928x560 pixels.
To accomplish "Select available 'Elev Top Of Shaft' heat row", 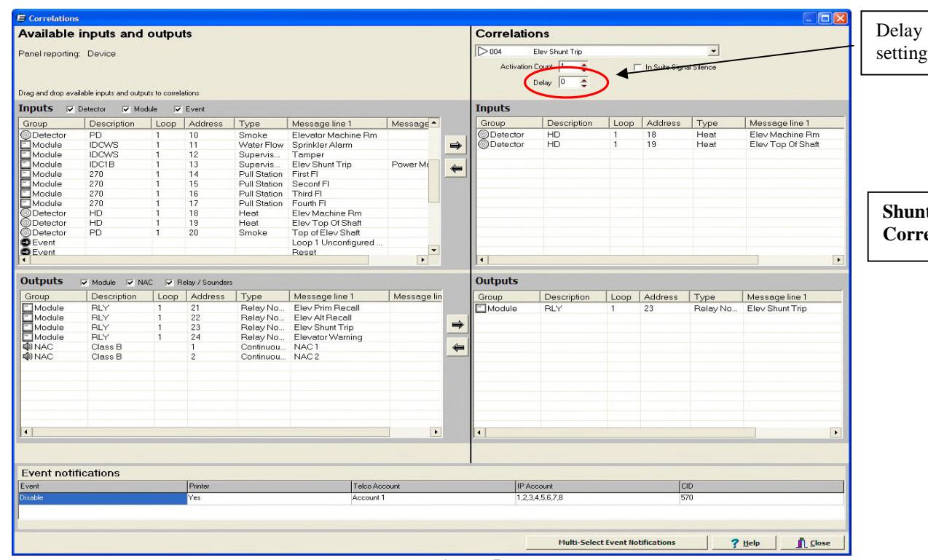I will click(x=226, y=222).
